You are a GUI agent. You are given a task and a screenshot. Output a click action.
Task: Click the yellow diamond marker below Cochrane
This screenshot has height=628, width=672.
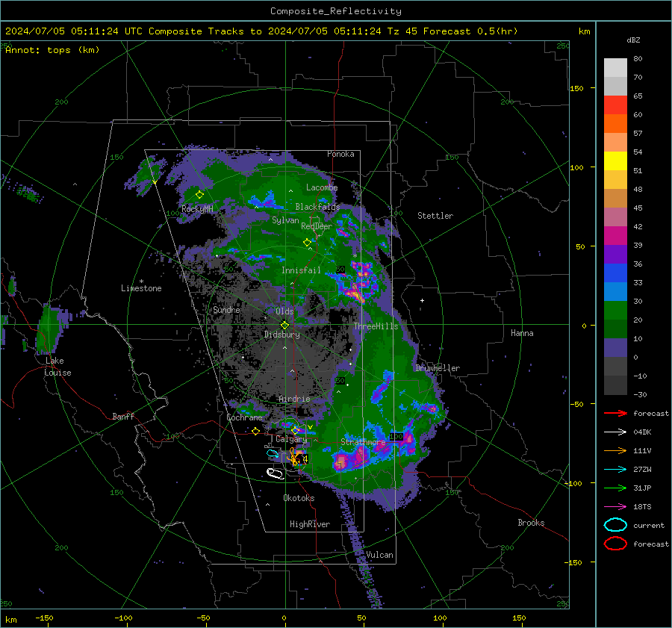click(256, 432)
